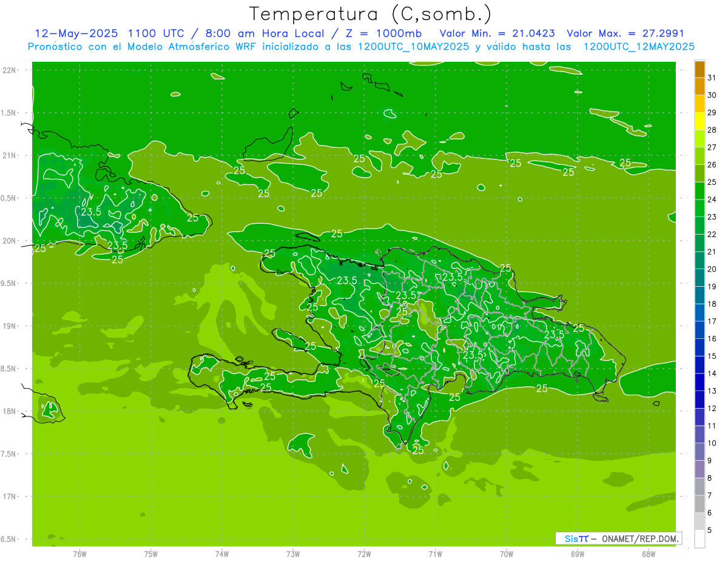
Task: Click the blue color bar segment between 15 and 16
Action: point(699,347)
